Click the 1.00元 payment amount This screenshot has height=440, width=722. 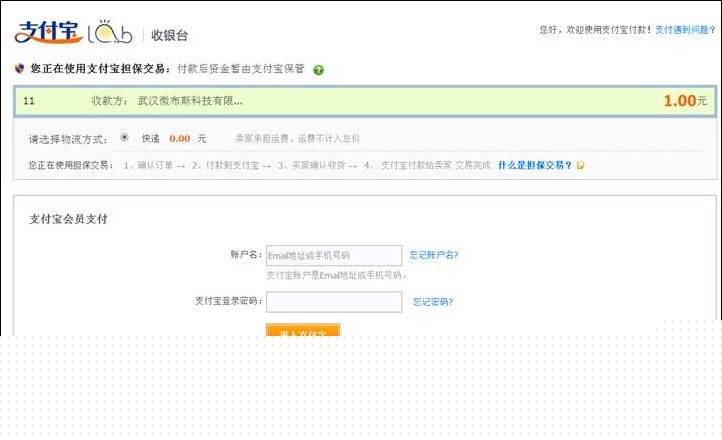(x=685, y=101)
